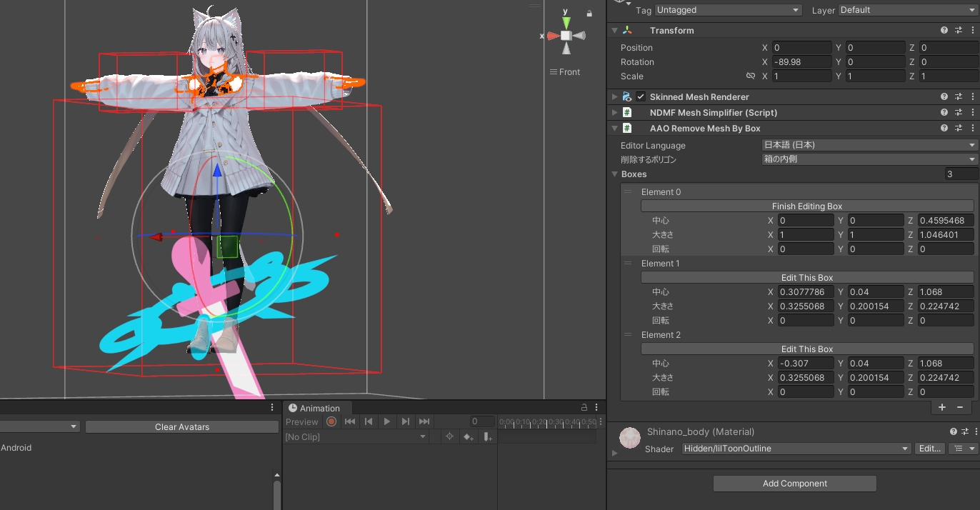Screen dimensions: 980x510
Task: Open the [No Clip] animation clip dropdown
Action: coord(356,436)
